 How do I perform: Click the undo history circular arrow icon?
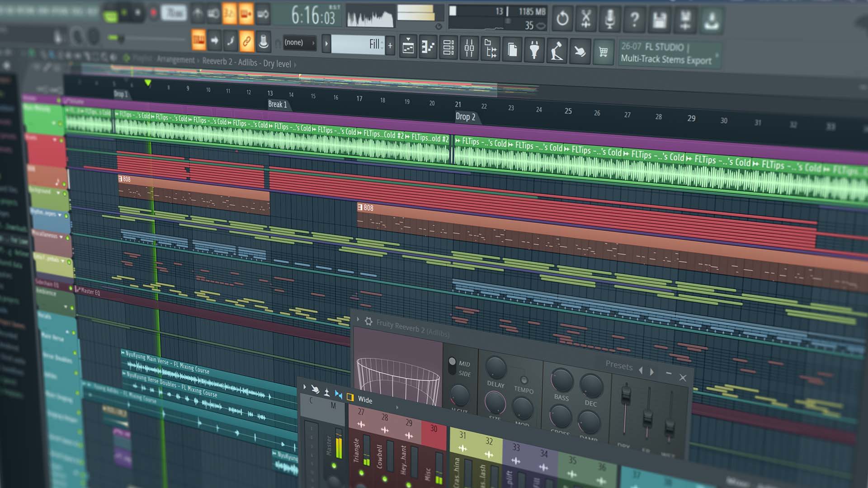(x=562, y=19)
